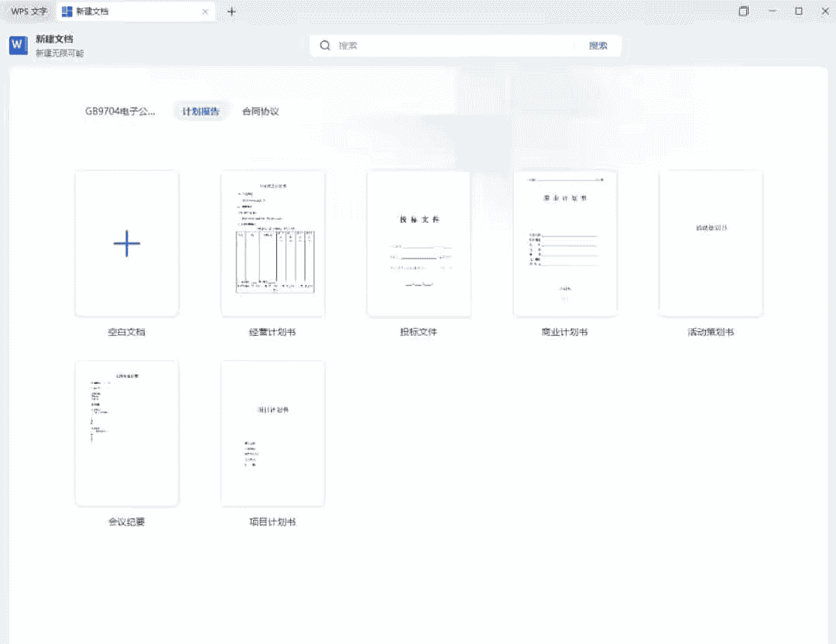836x644 pixels.
Task: Click the magnifier icon in search box
Action: (x=325, y=46)
